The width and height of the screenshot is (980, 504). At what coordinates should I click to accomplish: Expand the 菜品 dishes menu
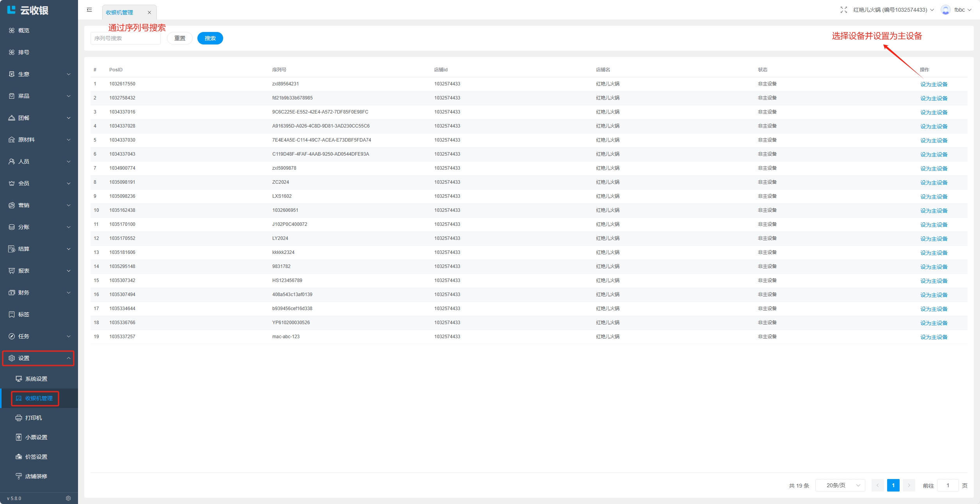[39, 96]
